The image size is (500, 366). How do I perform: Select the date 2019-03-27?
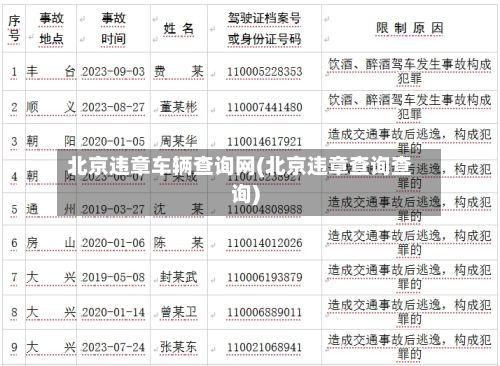click(x=113, y=209)
